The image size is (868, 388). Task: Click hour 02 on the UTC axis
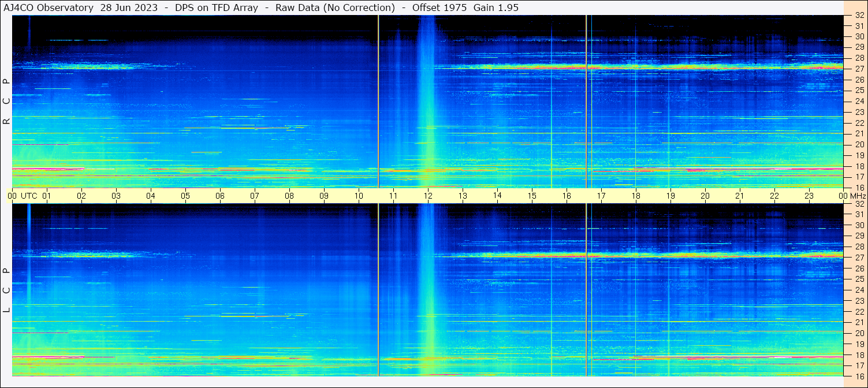tap(81, 196)
